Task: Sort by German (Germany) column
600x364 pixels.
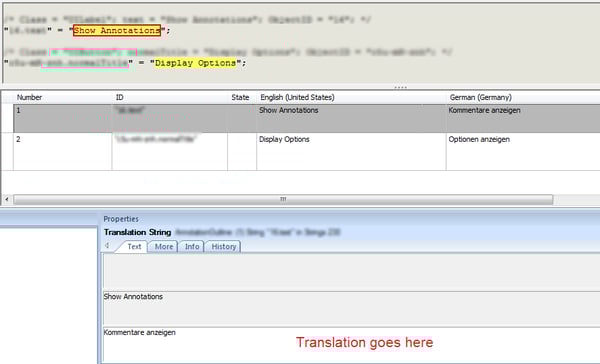Action: pos(481,97)
